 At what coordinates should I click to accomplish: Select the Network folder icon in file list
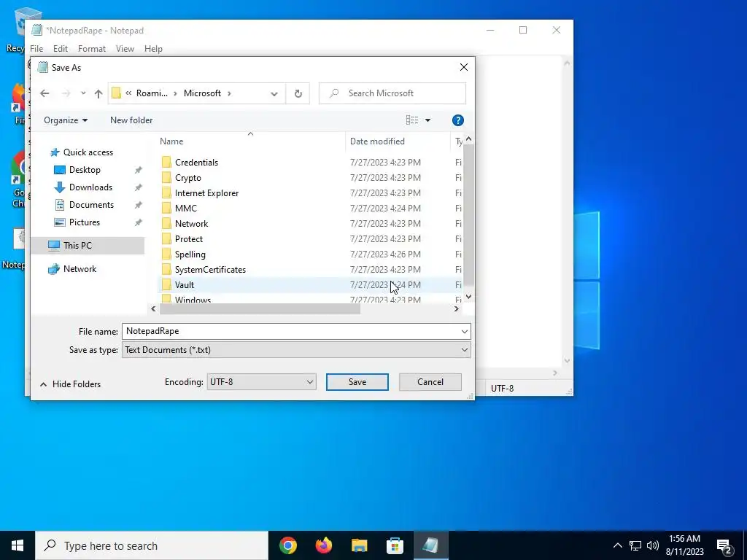click(x=166, y=223)
